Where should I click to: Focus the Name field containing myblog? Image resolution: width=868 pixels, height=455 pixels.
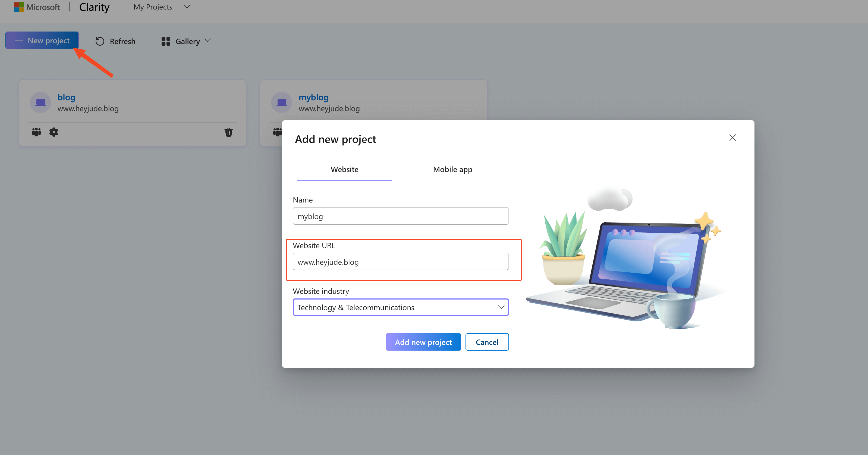(401, 216)
